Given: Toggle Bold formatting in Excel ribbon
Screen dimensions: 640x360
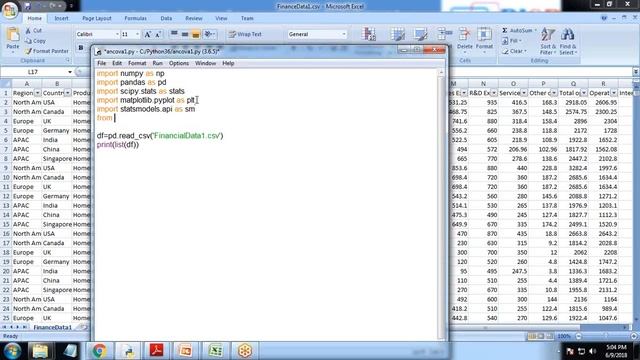Looking at the screenshot, I should 81,48.
